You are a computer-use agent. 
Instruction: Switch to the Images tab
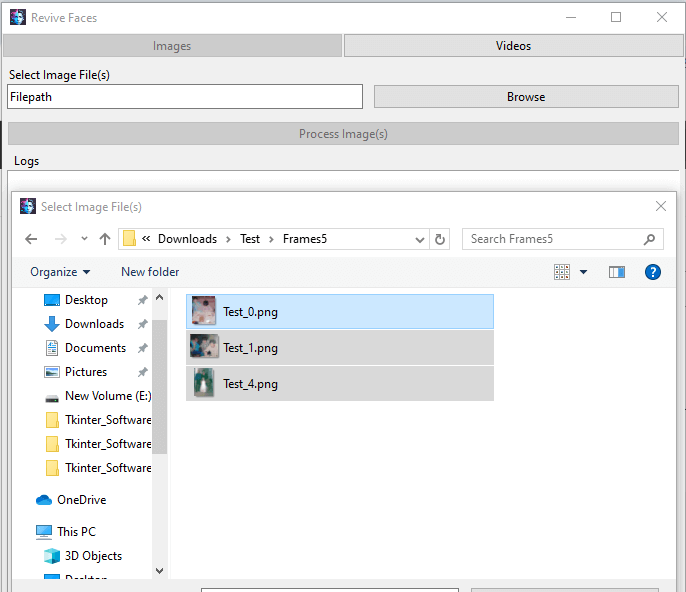[x=172, y=46]
